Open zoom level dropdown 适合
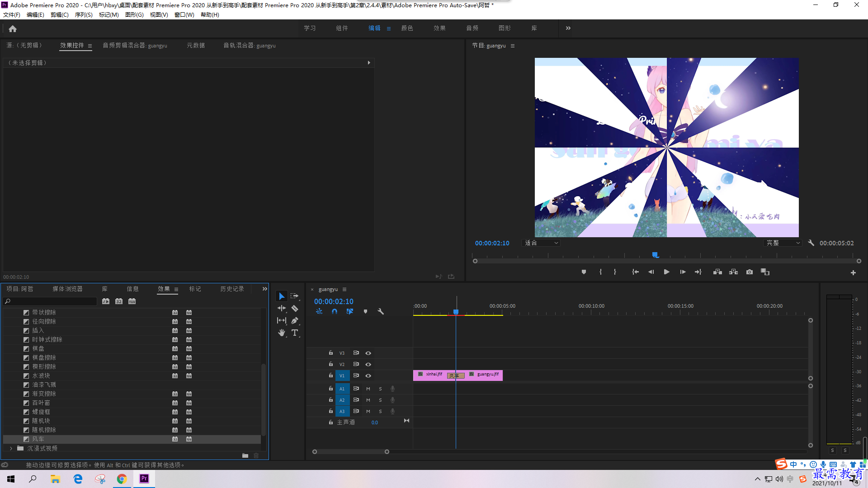The height and width of the screenshot is (488, 868). [x=541, y=243]
